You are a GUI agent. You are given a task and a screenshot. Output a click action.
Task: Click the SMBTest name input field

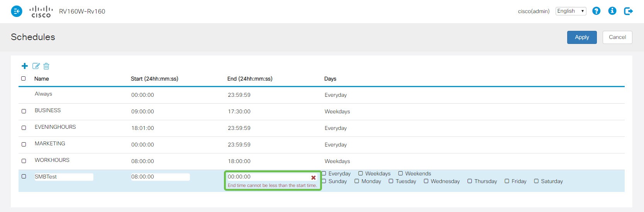(x=64, y=177)
